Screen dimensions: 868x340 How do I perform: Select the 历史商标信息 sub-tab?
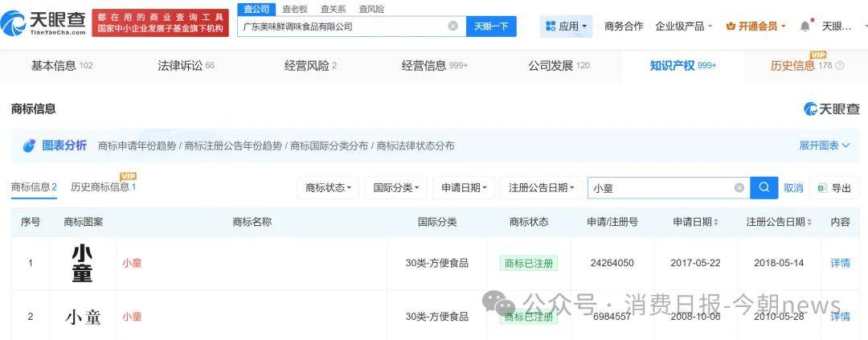tap(103, 187)
